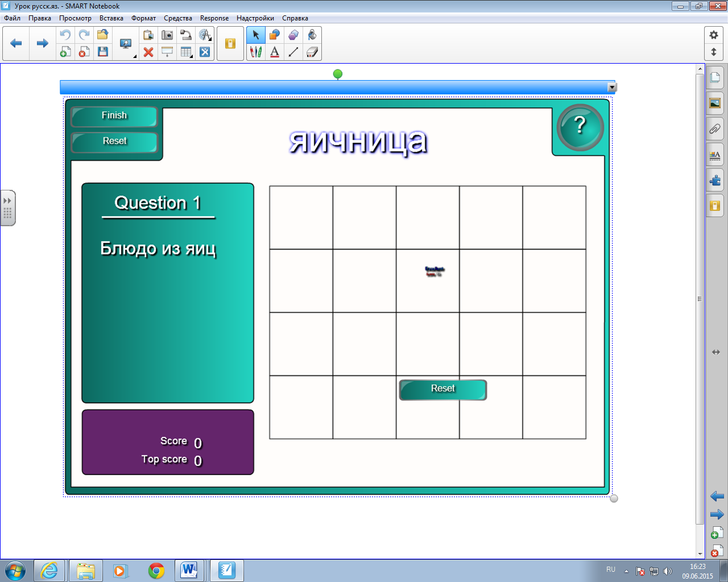Image resolution: width=728 pixels, height=582 pixels.
Task: Open the selected object's menu arrow
Action: (x=612, y=88)
